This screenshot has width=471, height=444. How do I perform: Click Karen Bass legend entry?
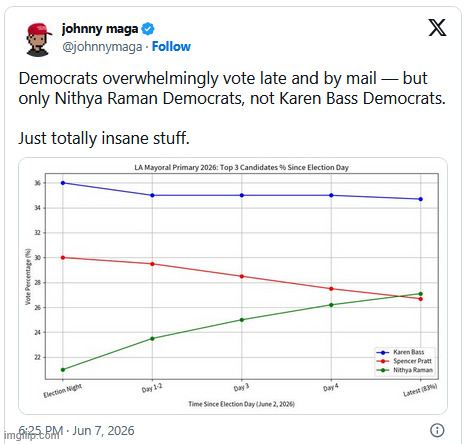[404, 352]
